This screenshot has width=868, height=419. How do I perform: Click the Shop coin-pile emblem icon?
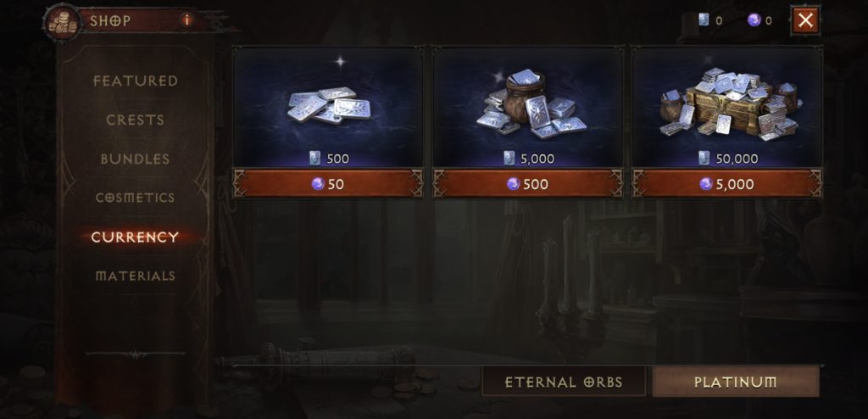[61, 22]
